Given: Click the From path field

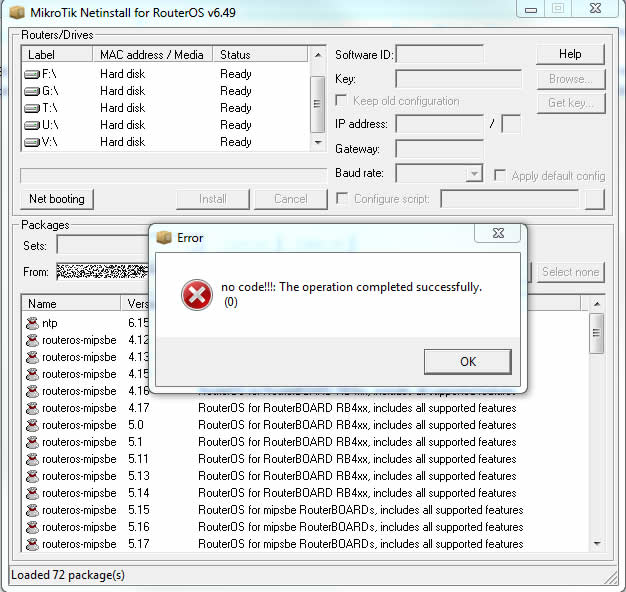Looking at the screenshot, I should (103, 271).
